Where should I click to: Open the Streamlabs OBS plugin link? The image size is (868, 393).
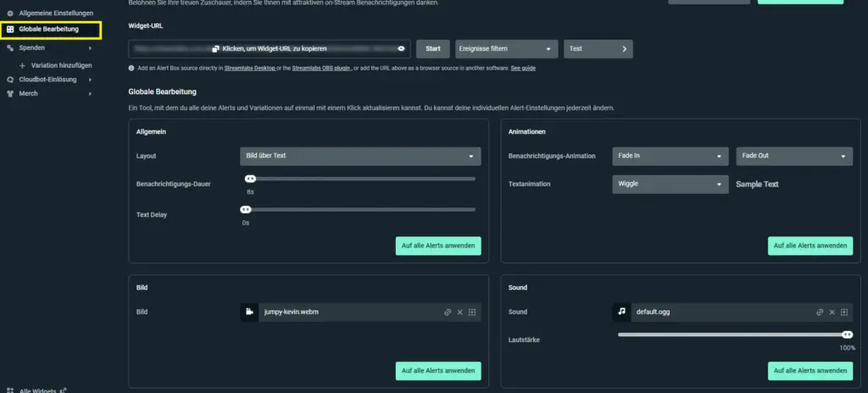[321, 68]
